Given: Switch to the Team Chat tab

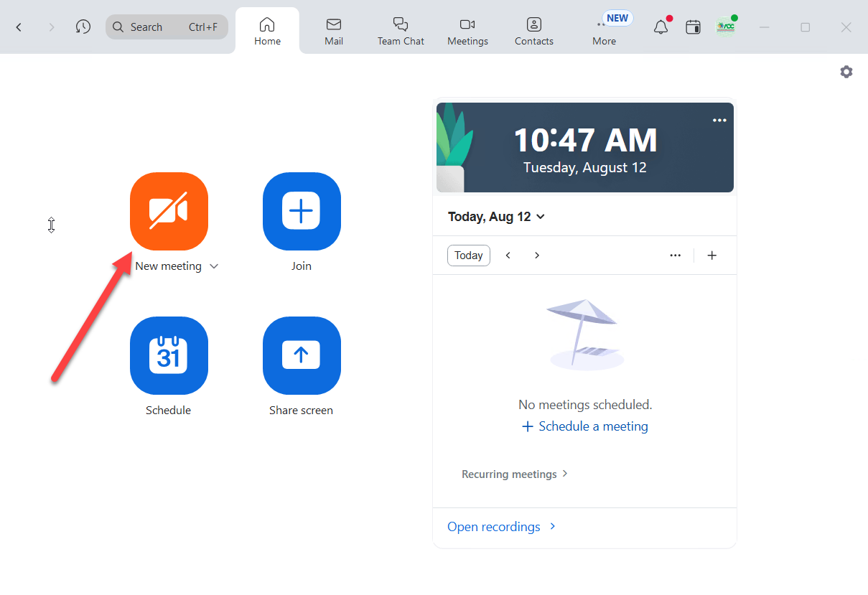Looking at the screenshot, I should [401, 32].
